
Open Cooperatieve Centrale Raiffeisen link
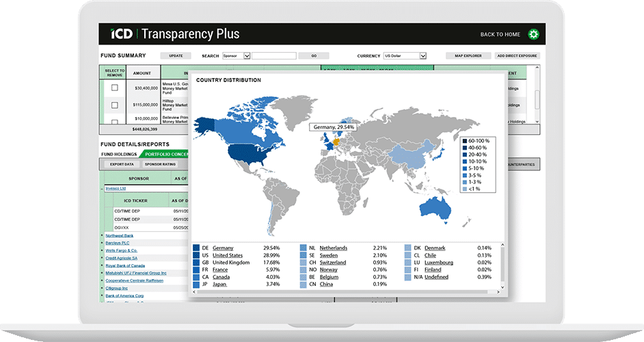(134, 280)
